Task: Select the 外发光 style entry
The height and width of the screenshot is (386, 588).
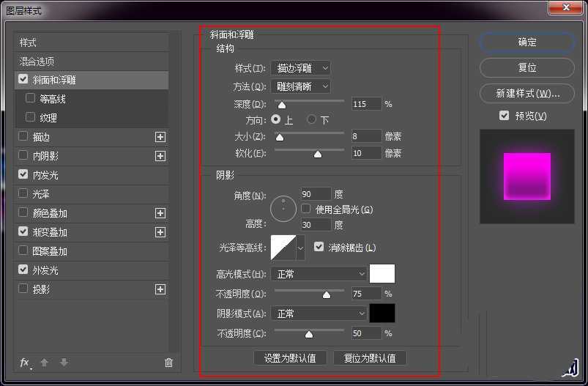Action: click(x=45, y=270)
